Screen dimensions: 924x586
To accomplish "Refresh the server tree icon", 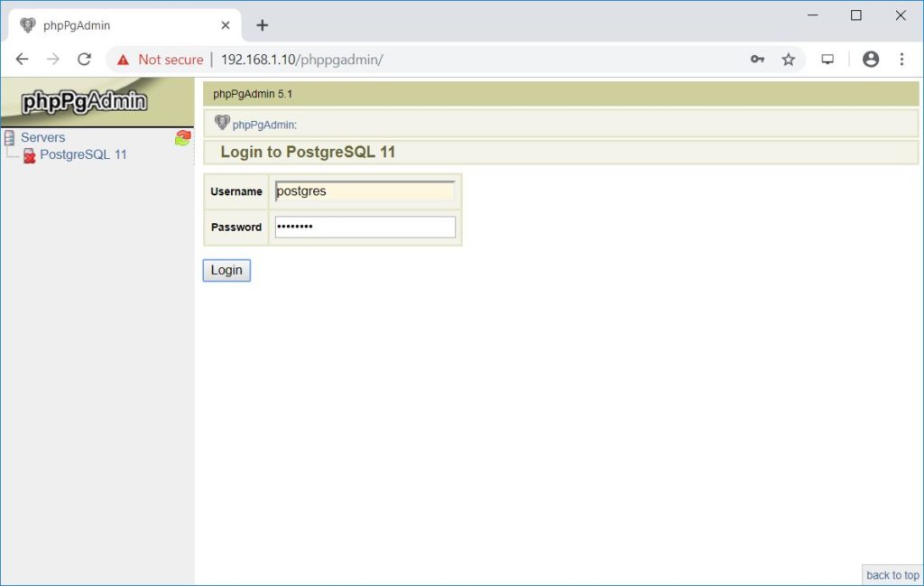I will point(182,138).
